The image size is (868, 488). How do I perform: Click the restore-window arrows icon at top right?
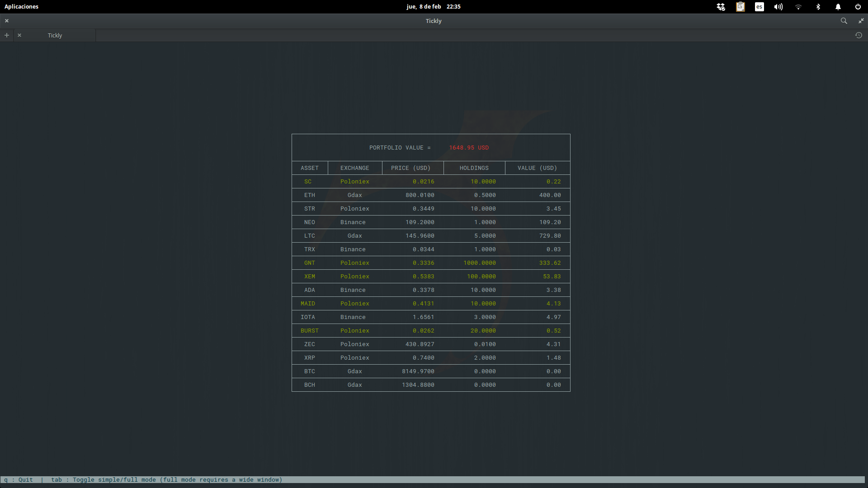coord(861,21)
